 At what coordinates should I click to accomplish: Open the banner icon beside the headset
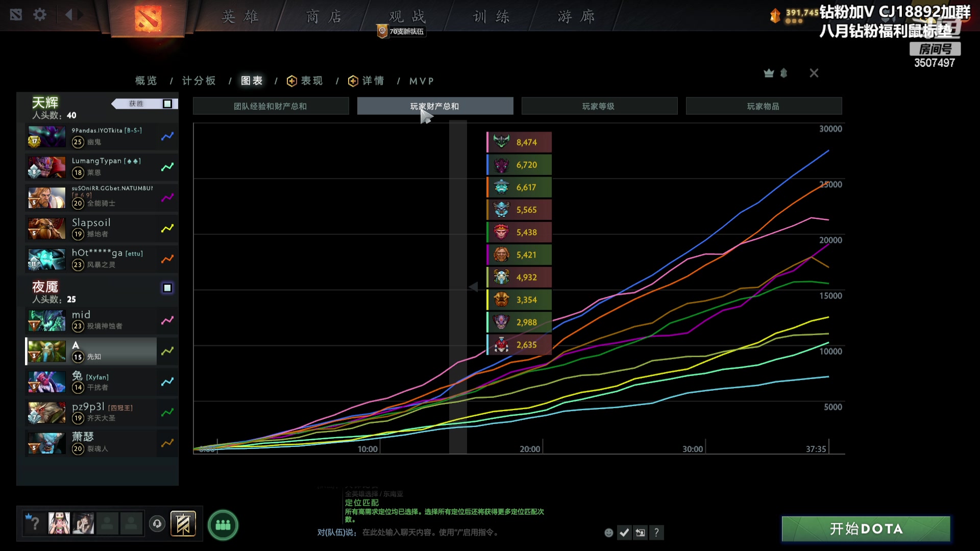coord(183,524)
